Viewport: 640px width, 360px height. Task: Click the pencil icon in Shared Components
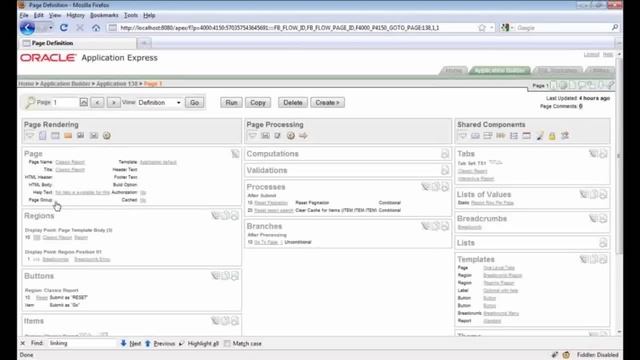(x=540, y=136)
